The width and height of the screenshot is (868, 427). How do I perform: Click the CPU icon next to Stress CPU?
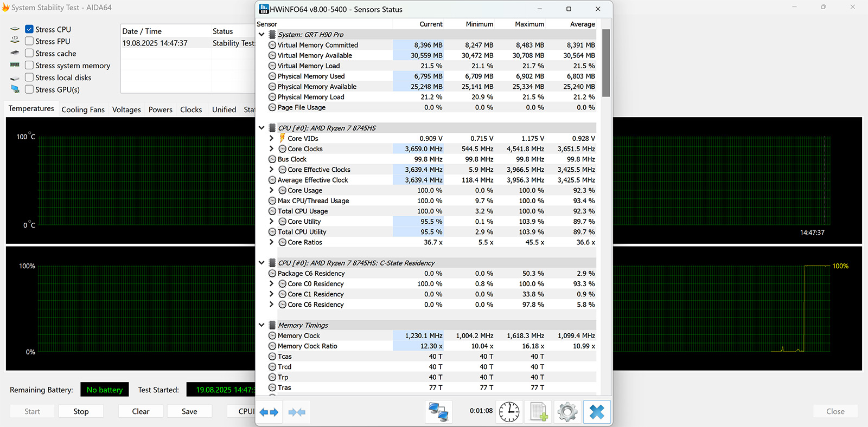tap(15, 29)
